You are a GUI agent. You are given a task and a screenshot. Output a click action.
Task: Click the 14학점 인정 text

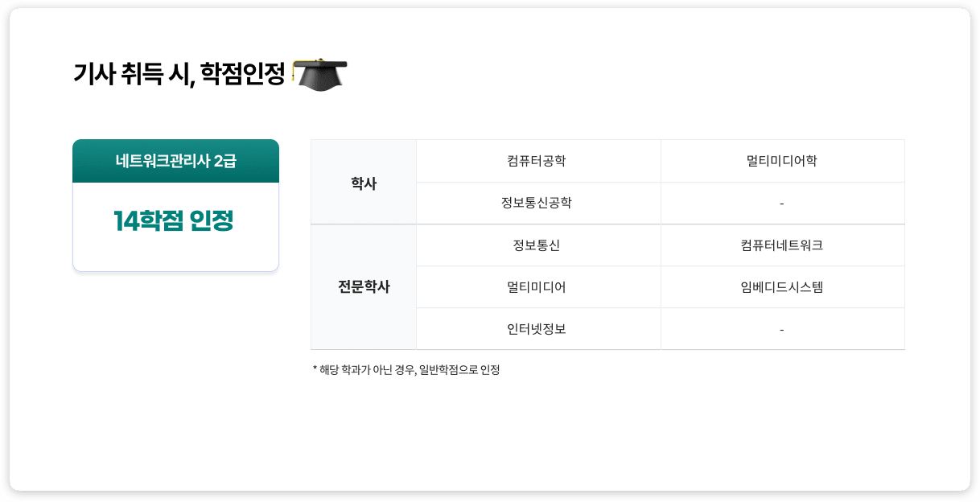pos(174,220)
